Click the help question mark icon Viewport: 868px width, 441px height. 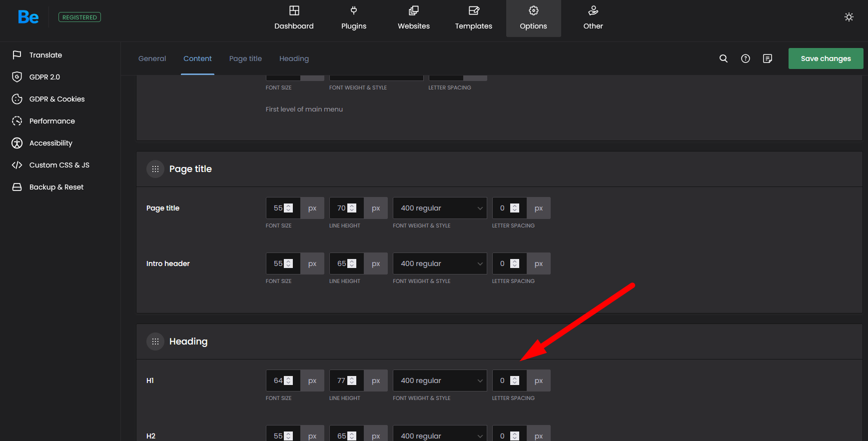(745, 58)
